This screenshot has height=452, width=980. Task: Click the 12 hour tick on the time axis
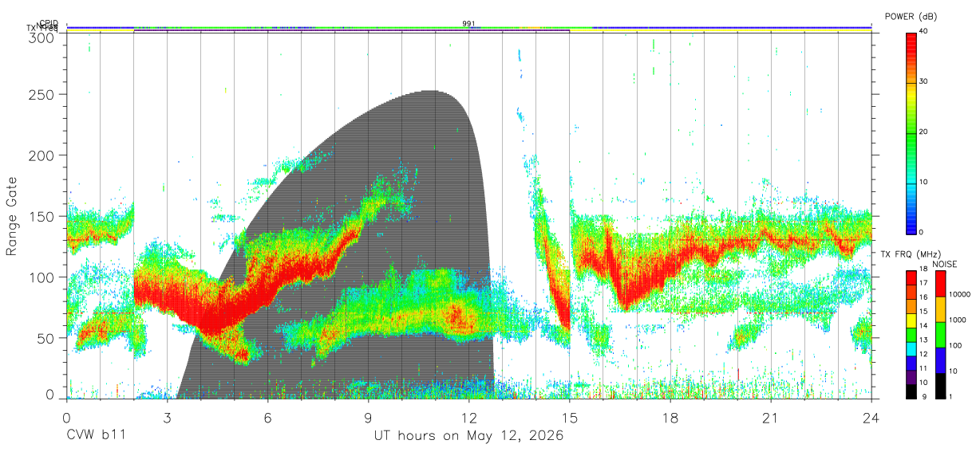point(469,418)
